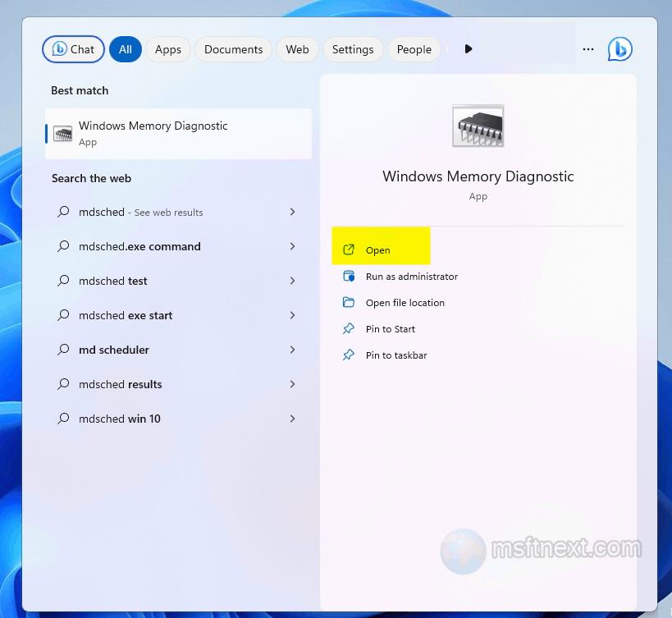
Task: Select suggestion 'md scheduler'
Action: click(176, 350)
